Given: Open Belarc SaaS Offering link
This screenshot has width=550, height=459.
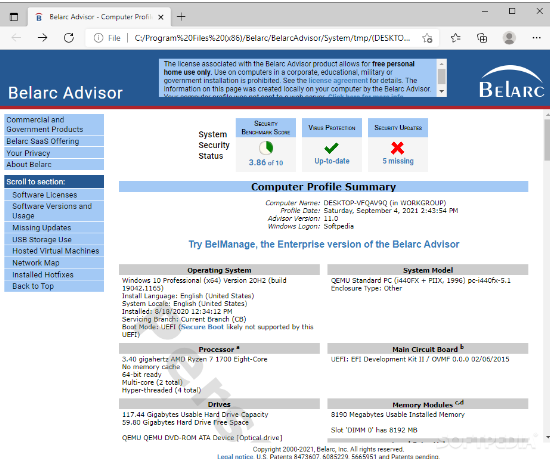Looking at the screenshot, I should coord(54,141).
